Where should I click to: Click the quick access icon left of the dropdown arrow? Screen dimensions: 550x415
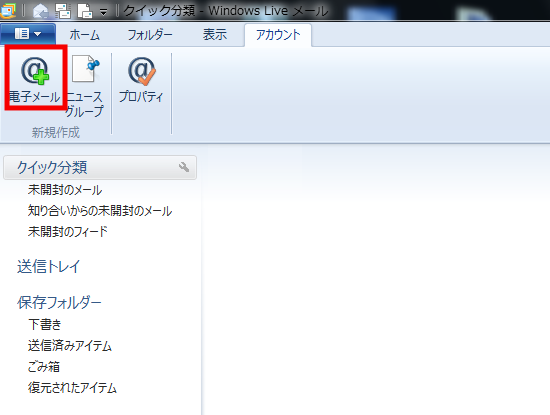(85, 11)
